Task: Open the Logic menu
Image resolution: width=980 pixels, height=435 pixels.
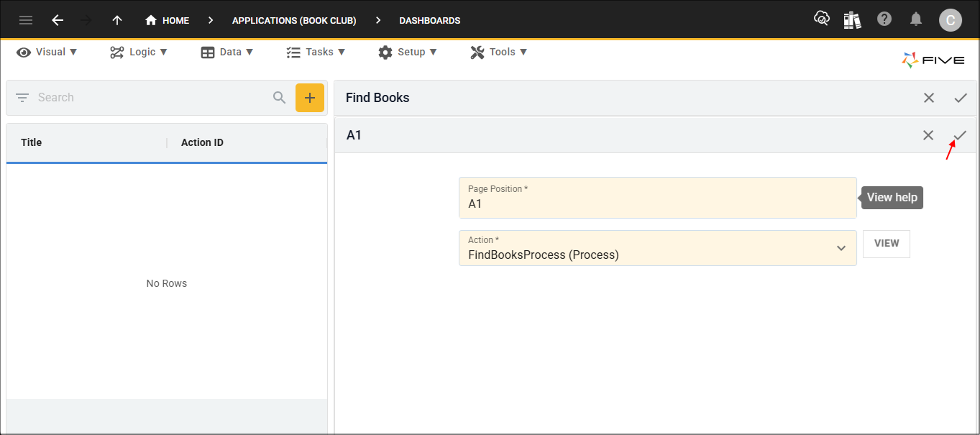Action: 139,52
